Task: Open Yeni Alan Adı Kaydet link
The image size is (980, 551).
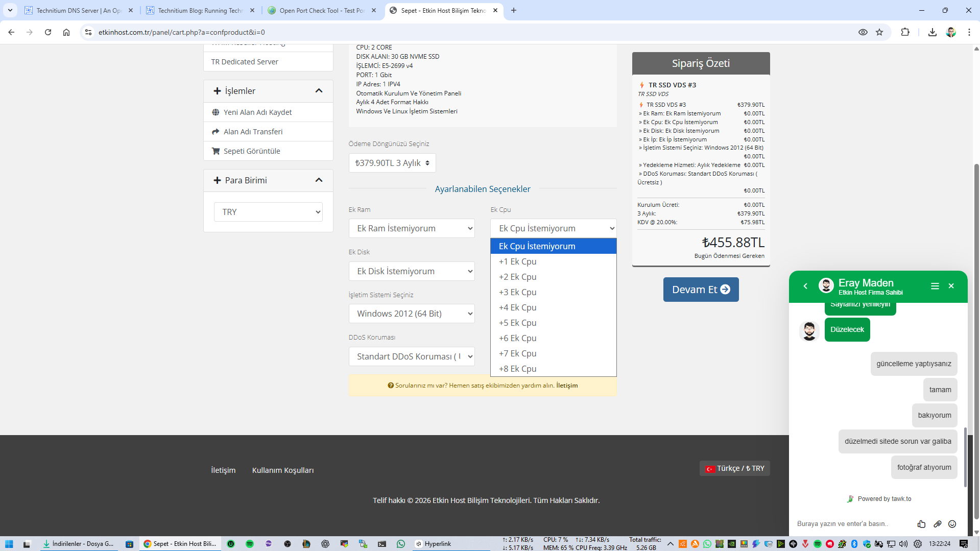Action: click(x=257, y=112)
